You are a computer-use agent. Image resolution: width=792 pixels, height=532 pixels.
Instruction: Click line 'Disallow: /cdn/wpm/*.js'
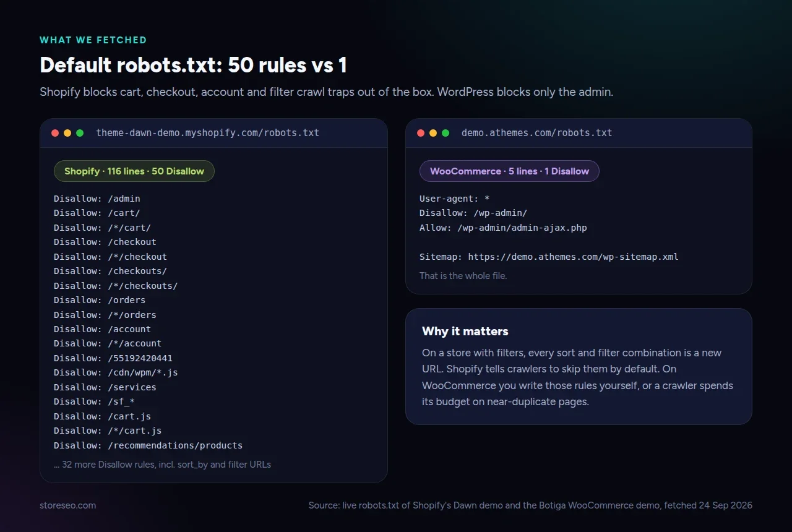click(x=116, y=372)
